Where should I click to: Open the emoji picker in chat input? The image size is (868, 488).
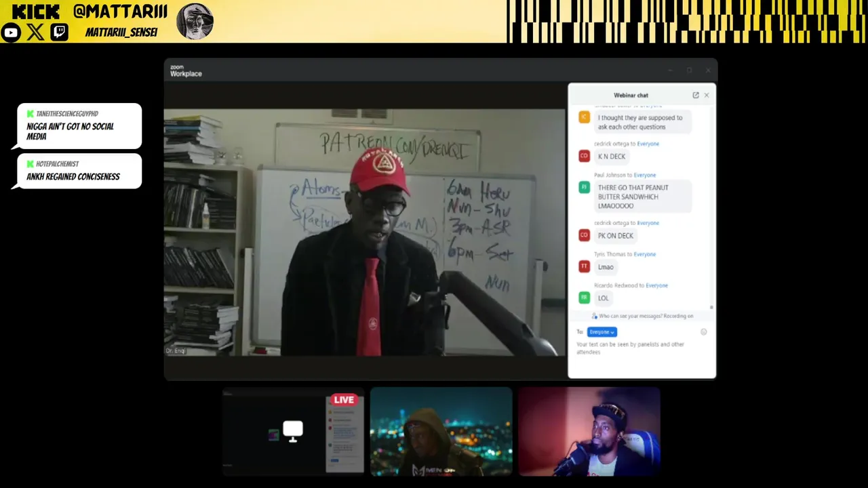[704, 332]
